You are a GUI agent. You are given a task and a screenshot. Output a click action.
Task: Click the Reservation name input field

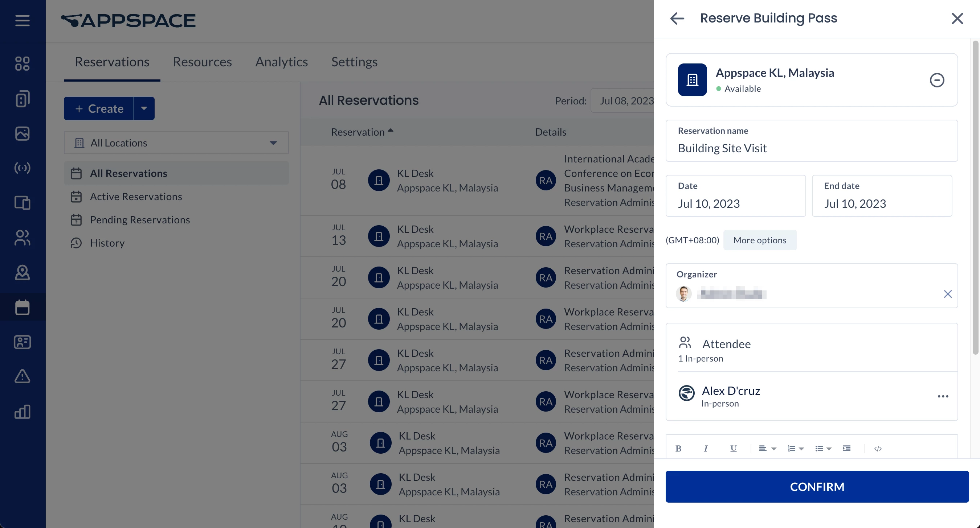coord(811,148)
